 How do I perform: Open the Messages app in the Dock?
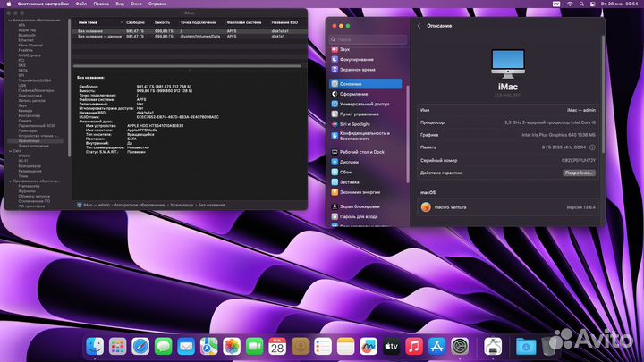coord(164,347)
